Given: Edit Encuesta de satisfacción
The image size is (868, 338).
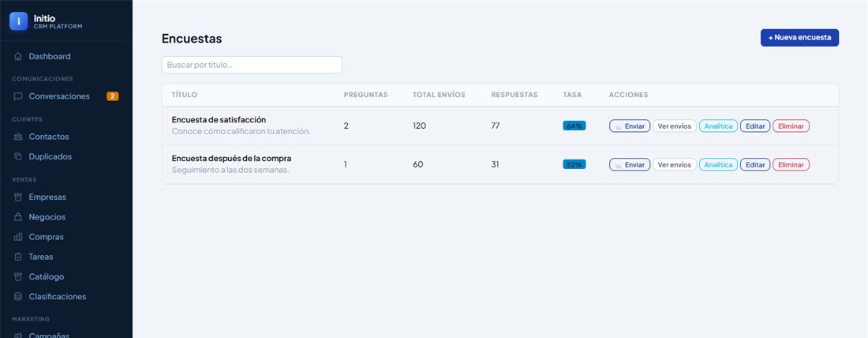Looking at the screenshot, I should click(x=755, y=126).
